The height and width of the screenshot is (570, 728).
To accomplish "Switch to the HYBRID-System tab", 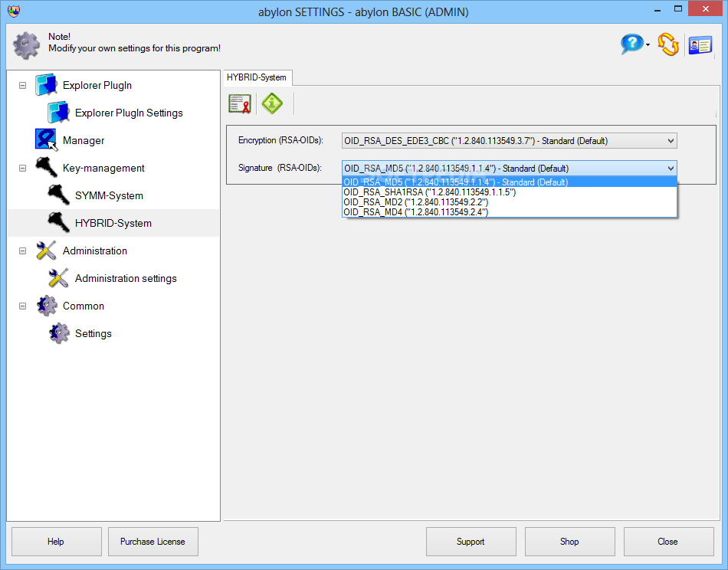I will point(257,77).
